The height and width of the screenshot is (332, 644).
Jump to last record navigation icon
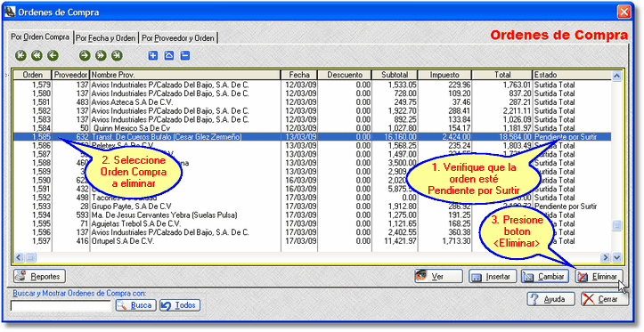[x=117, y=55]
